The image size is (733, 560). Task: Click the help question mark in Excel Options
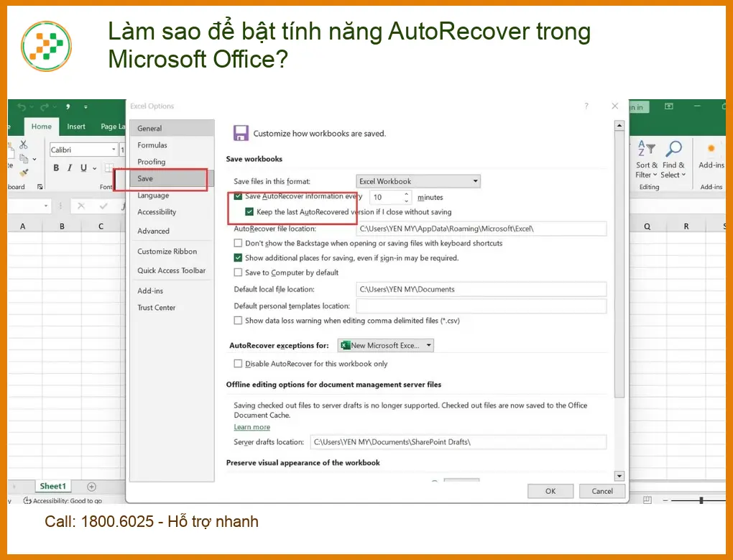pos(586,106)
